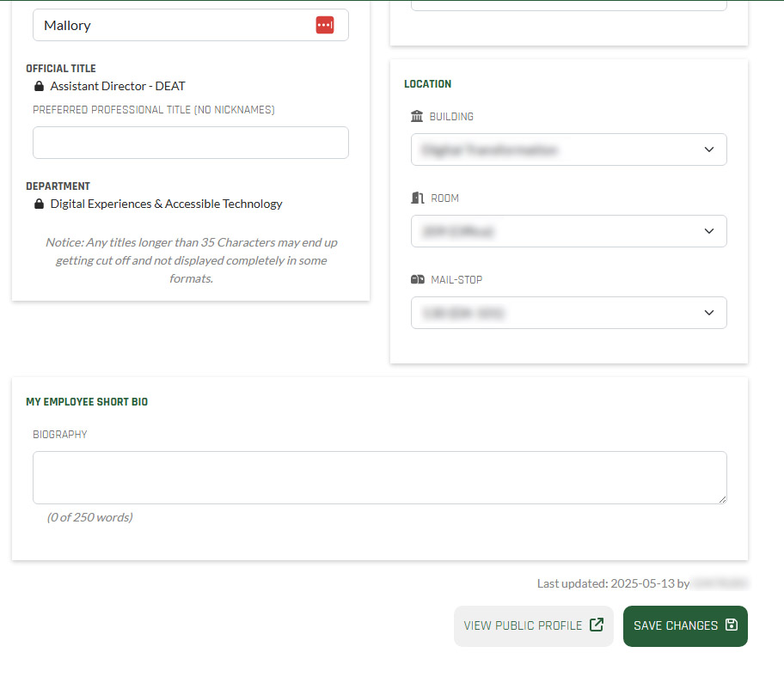Click the Save Changes button
Image resolution: width=784 pixels, height=677 pixels.
[685, 625]
